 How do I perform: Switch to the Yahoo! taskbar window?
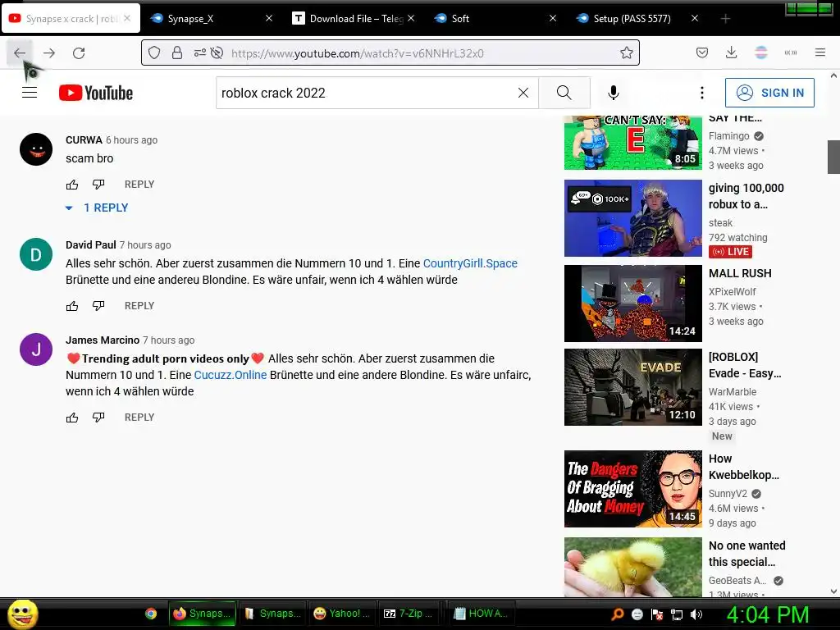click(x=342, y=614)
